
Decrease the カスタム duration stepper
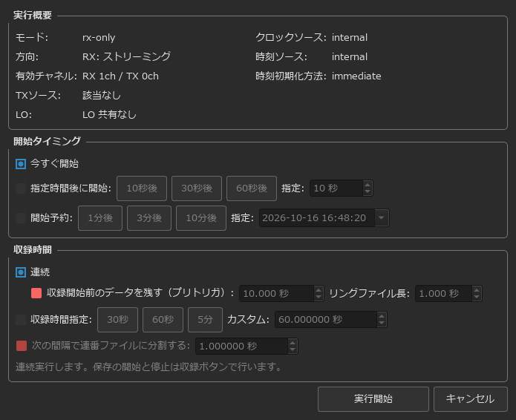point(382,324)
